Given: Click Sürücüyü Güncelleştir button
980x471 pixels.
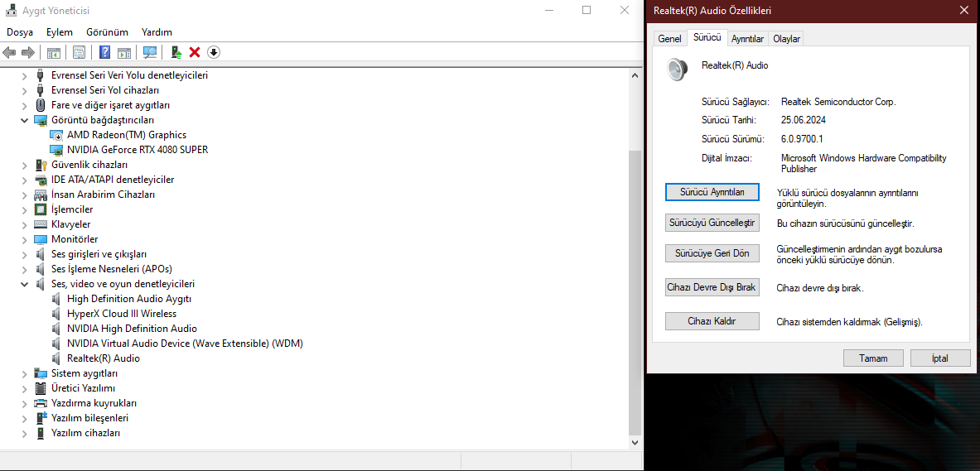Looking at the screenshot, I should [x=712, y=223].
